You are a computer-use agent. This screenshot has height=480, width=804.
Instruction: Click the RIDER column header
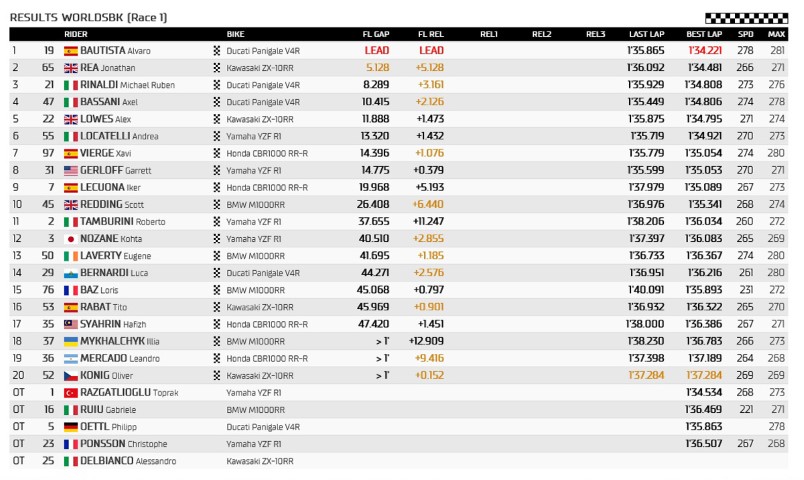tap(76, 34)
